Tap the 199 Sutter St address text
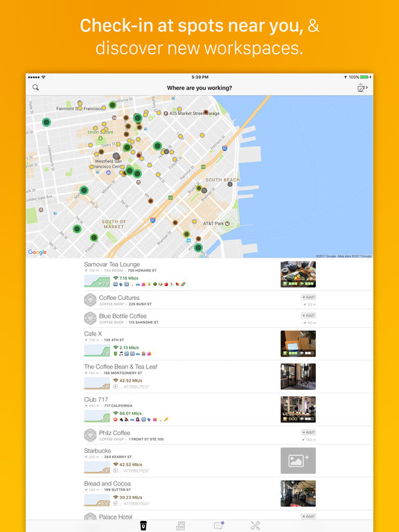This screenshot has width=399, height=532. point(117,490)
